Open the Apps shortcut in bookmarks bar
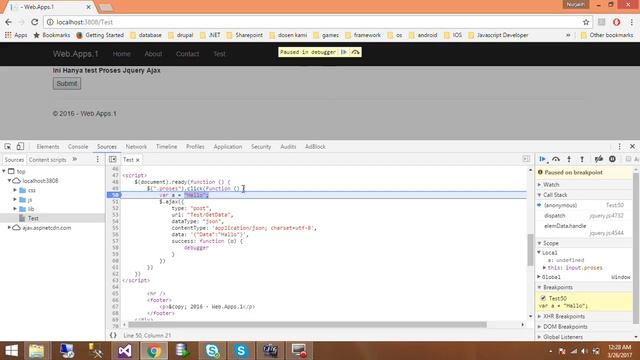Screen dimensions: 640x360 [x=16, y=35]
